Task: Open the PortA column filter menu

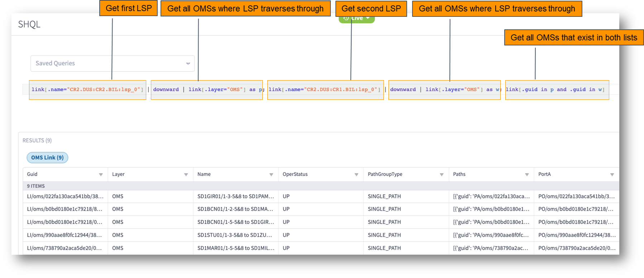Action: point(612,175)
